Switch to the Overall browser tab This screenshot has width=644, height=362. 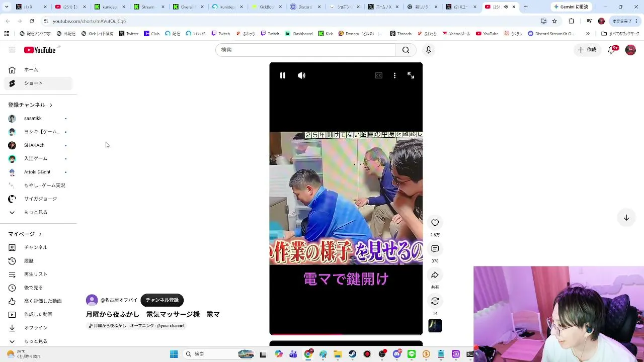pos(188,7)
